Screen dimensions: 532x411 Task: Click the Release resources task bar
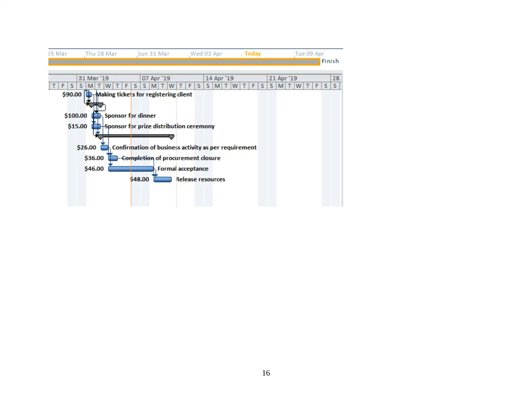pyautogui.click(x=163, y=180)
